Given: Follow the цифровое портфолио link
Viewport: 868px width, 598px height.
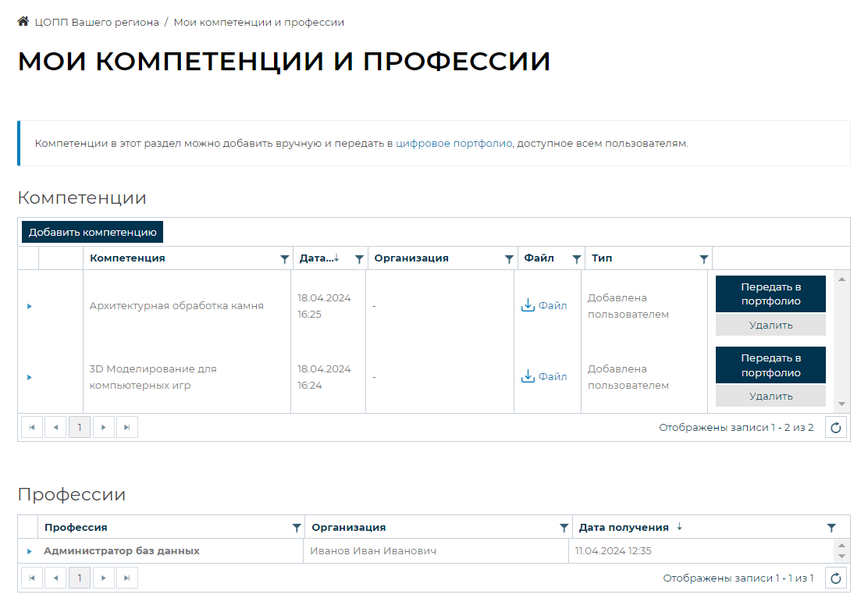Looking at the screenshot, I should tap(454, 144).
